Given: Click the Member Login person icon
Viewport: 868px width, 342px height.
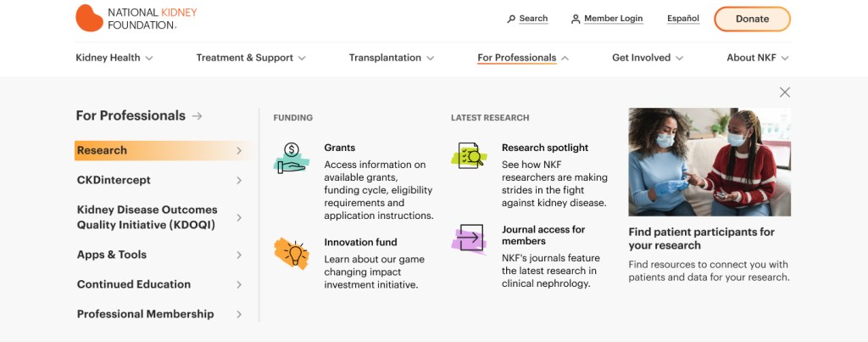Looking at the screenshot, I should point(576,19).
